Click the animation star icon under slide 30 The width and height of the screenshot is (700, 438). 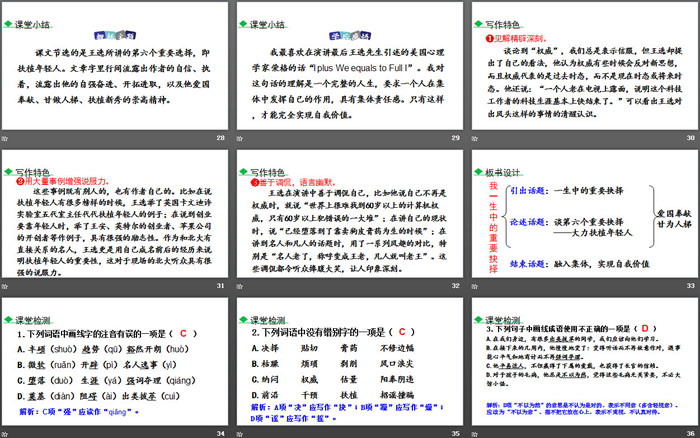[x=475, y=138]
